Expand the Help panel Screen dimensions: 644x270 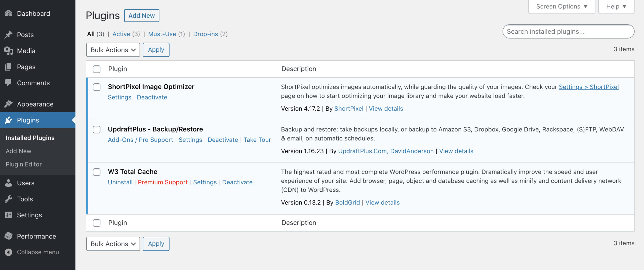(616, 7)
